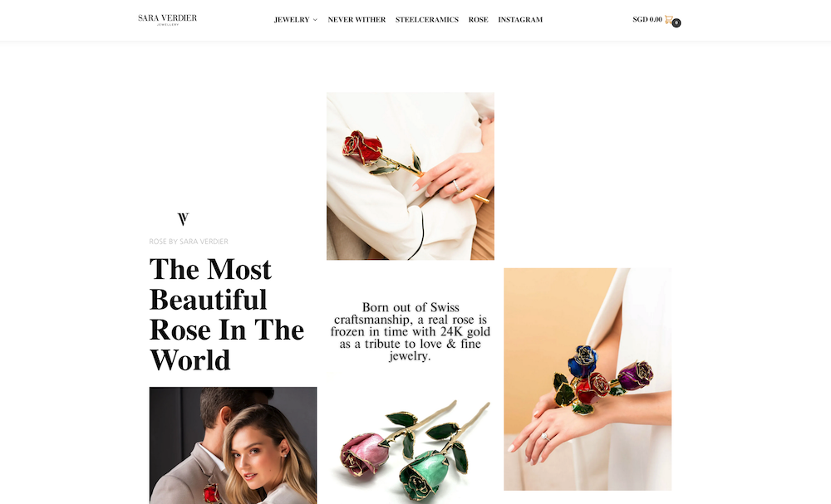
Task: Expand the Jewelry dropdown chevron
Action: tap(315, 20)
